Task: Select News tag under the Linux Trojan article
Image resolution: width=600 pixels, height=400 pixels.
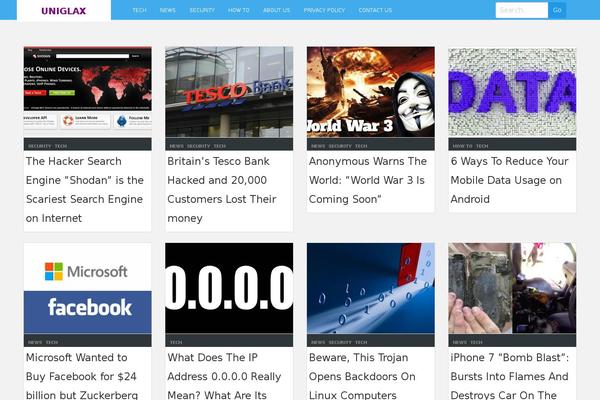Action: click(x=318, y=343)
